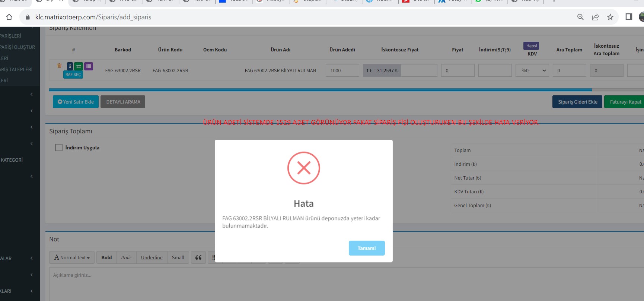Click the green swap arrows icon
This screenshot has width=644, height=301.
[x=79, y=66]
